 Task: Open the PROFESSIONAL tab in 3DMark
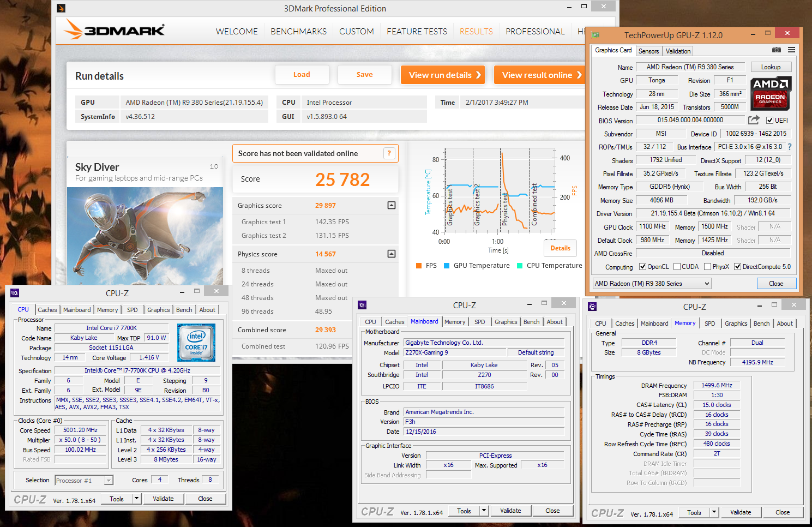coord(535,32)
